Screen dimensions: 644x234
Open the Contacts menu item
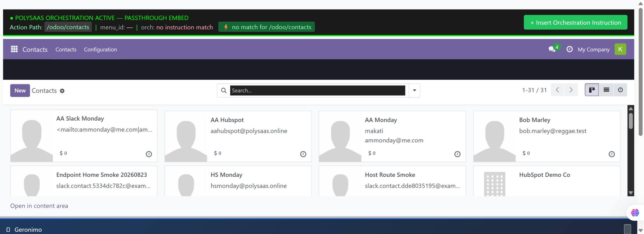[66, 50]
